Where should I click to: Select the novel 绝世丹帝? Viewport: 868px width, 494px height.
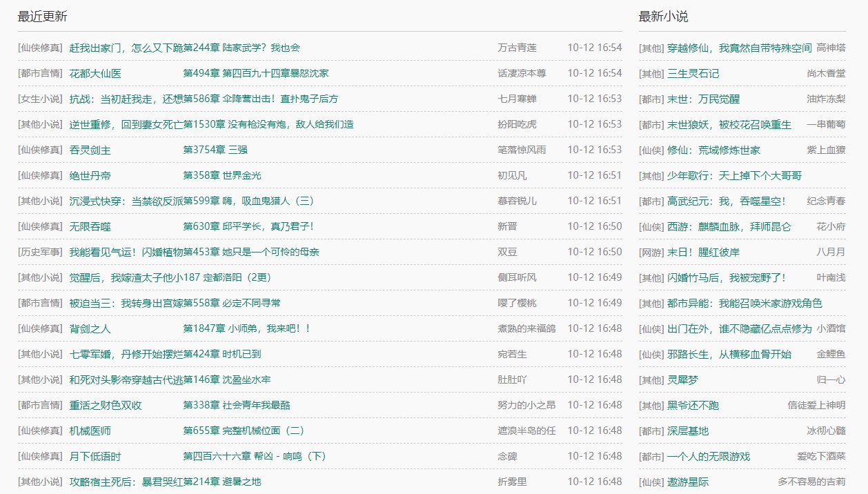pos(90,175)
